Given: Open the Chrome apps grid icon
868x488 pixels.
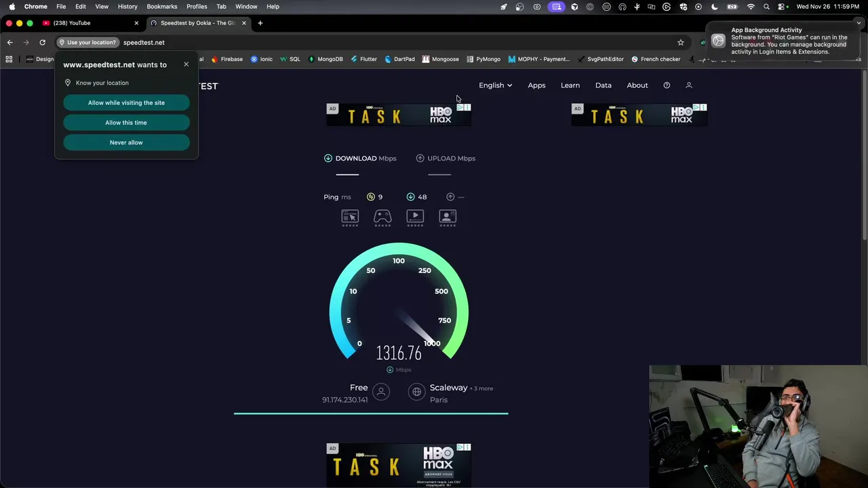Looking at the screenshot, I should click(x=9, y=59).
